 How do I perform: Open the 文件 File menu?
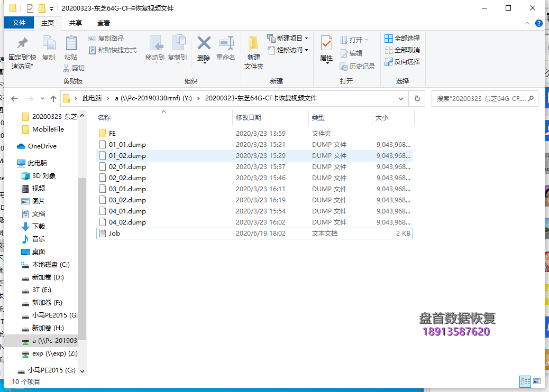(x=19, y=23)
